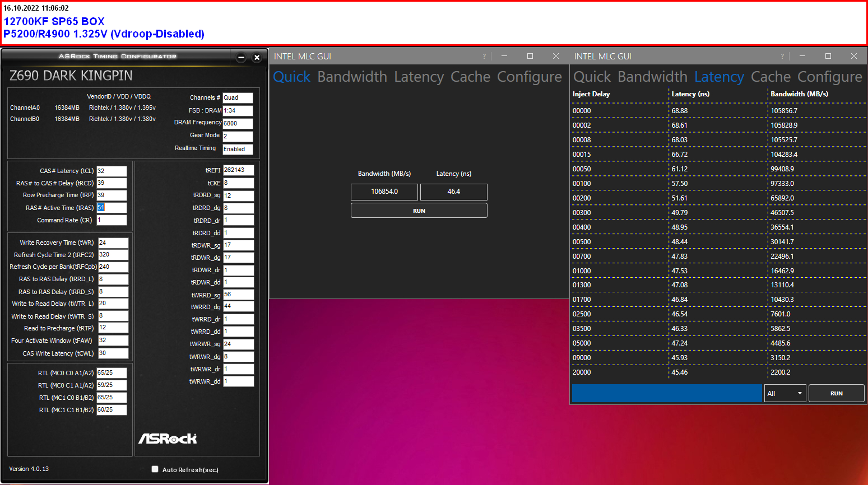Image resolution: width=868 pixels, height=485 pixels.
Task: Click the bandwidth cell reading 2200.2
Action: pyautogui.click(x=781, y=372)
